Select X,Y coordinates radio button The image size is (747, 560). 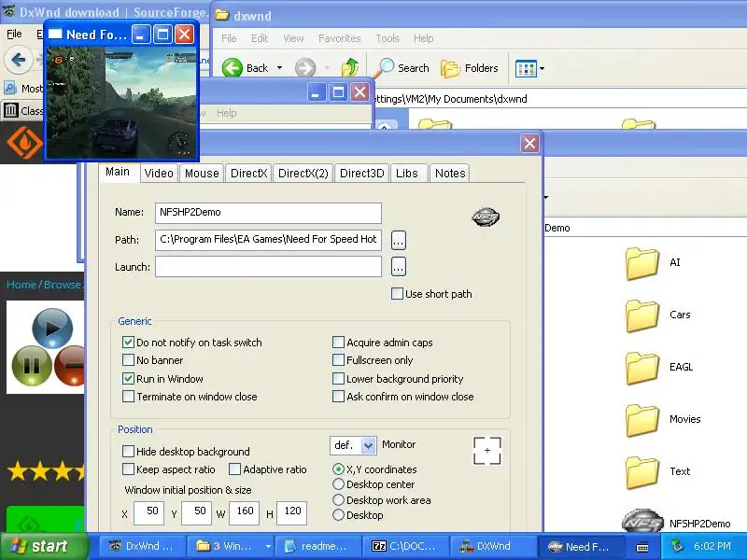tap(338, 469)
